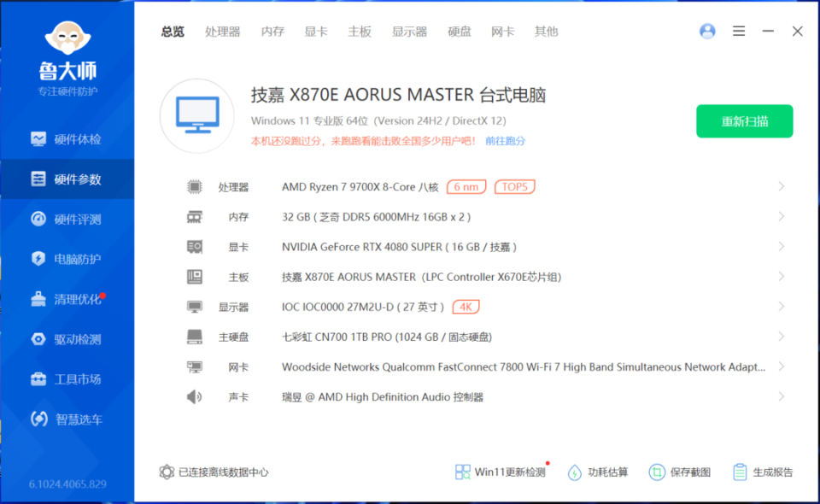
Task: Expand the 显卡 row chevron
Action: 781,246
